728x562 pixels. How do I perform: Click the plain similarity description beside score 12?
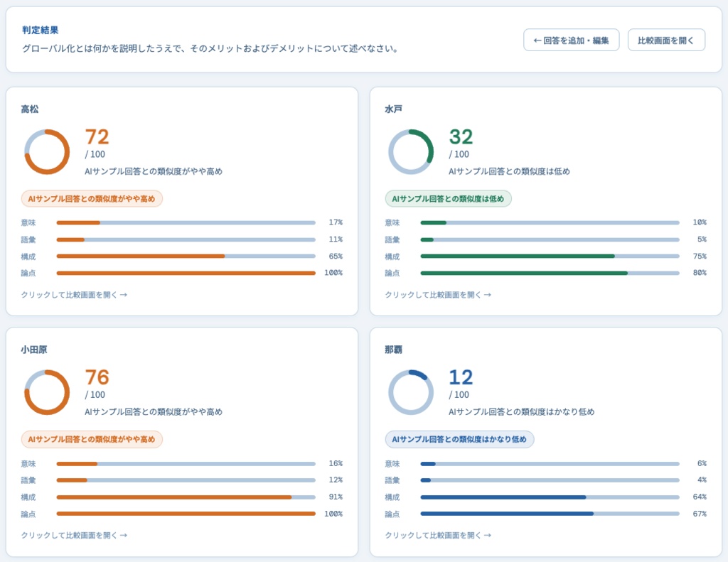click(521, 411)
